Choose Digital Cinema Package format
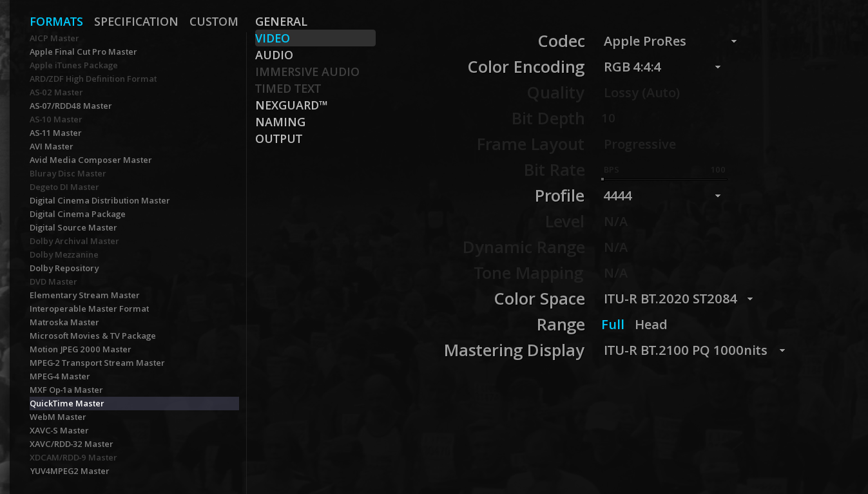 77,214
